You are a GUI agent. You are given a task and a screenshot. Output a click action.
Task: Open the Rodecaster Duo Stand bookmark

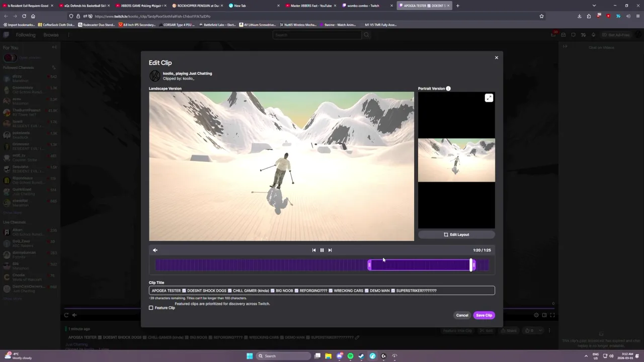97,25
